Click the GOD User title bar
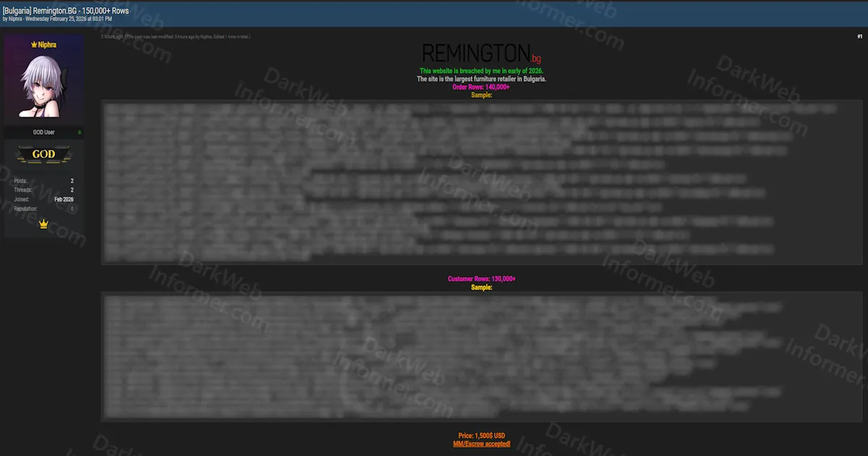The width and height of the screenshot is (868, 456). (44, 132)
